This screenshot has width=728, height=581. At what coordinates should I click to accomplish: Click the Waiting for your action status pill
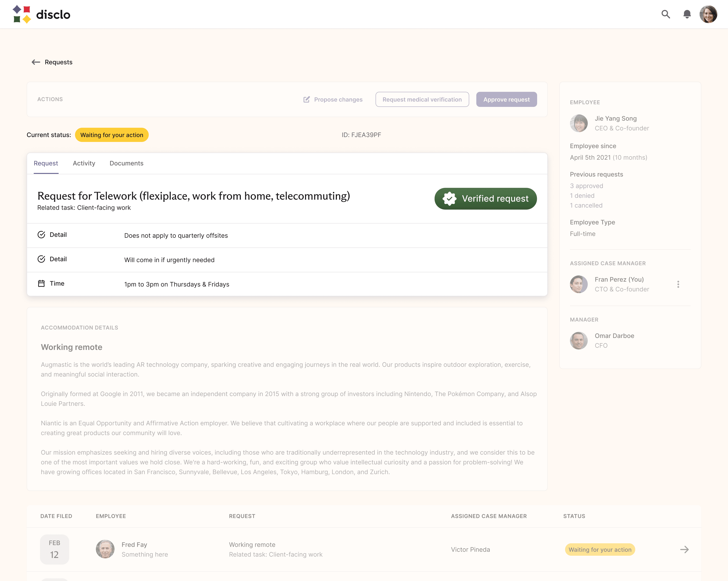point(112,135)
